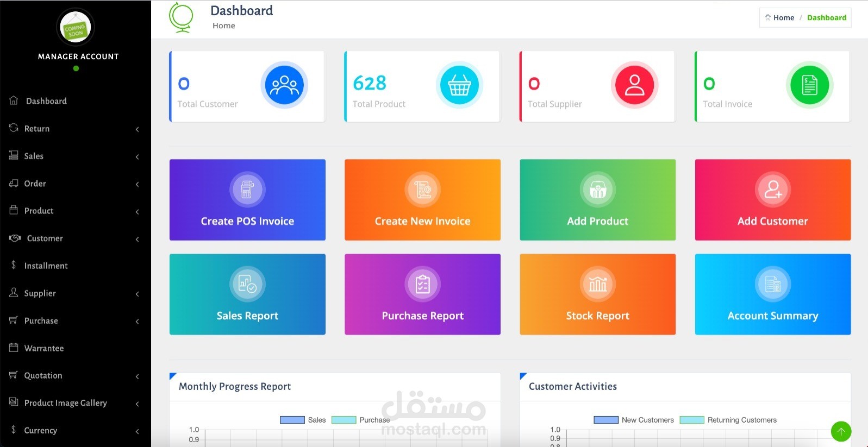Click the Installment dollar icon in sidebar
Screen dimensions: 868x447
pyautogui.click(x=14, y=265)
